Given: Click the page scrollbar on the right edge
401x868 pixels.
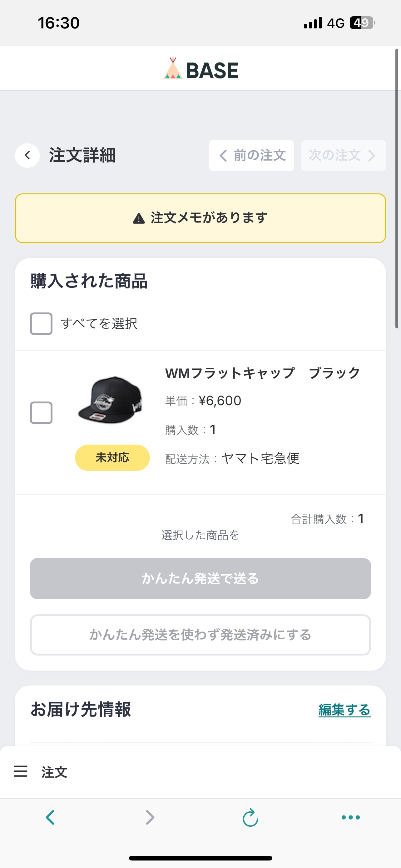Looking at the screenshot, I should [397, 189].
